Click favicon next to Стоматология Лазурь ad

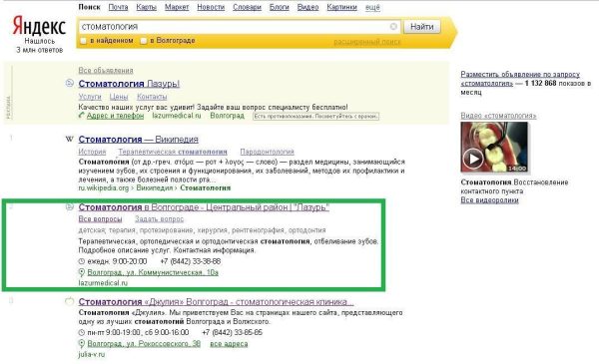pyautogui.click(x=70, y=83)
